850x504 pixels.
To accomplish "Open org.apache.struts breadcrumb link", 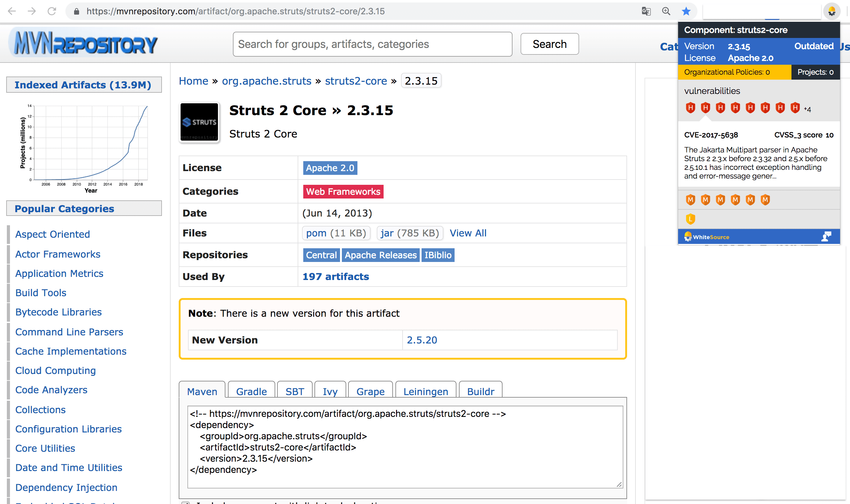I will pyautogui.click(x=267, y=81).
